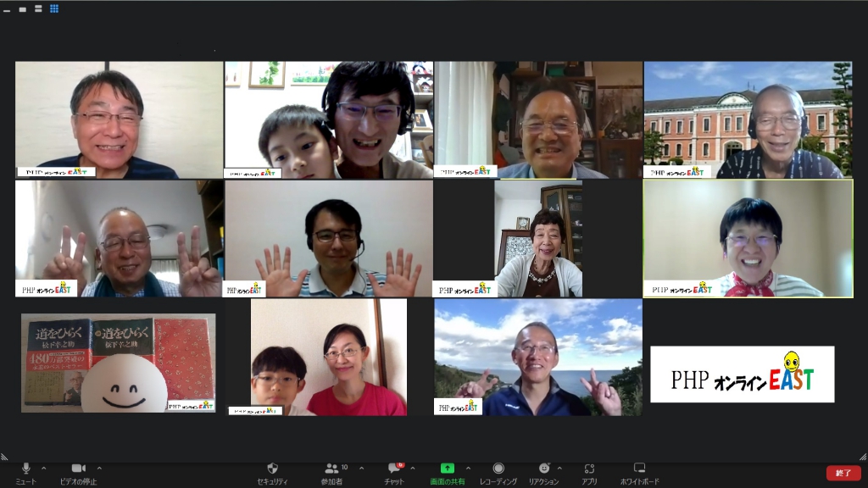The image size is (868, 488).
Task: Stop video with the camera icon
Action: click(79, 469)
